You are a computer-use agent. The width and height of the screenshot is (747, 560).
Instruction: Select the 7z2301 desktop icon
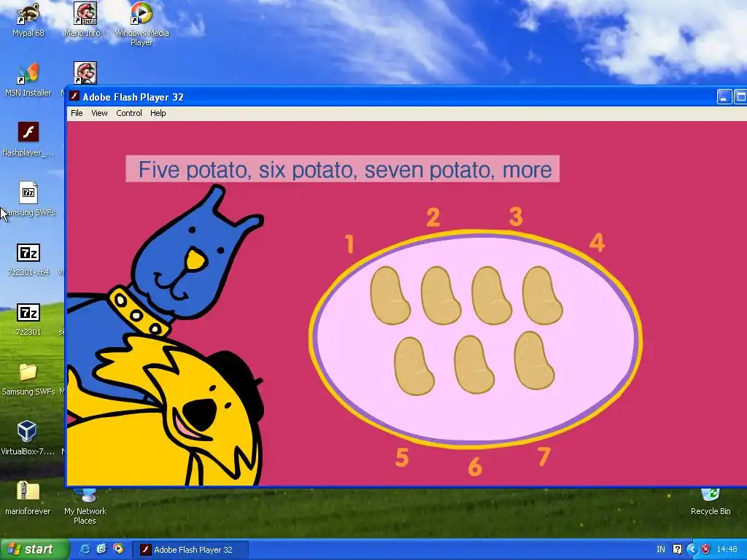[x=28, y=319]
